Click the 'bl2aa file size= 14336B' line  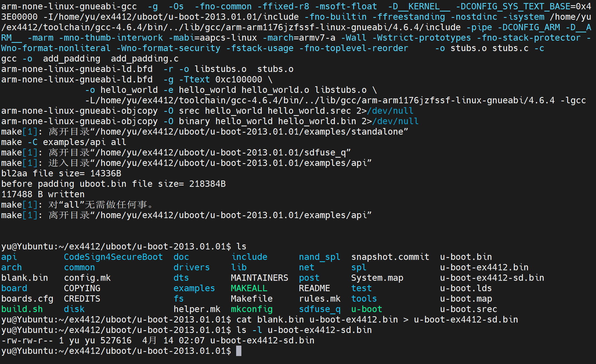61,173
